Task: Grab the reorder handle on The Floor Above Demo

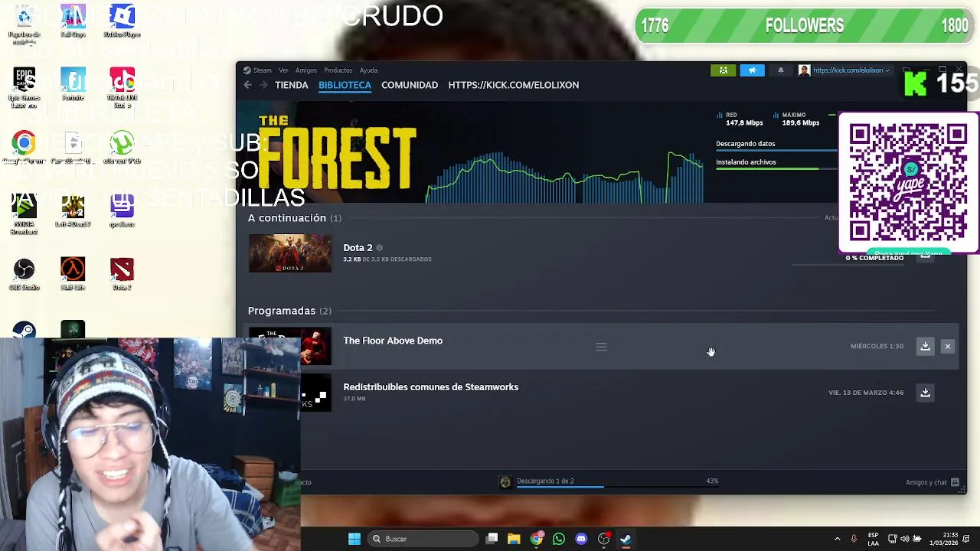Action: 601,347
